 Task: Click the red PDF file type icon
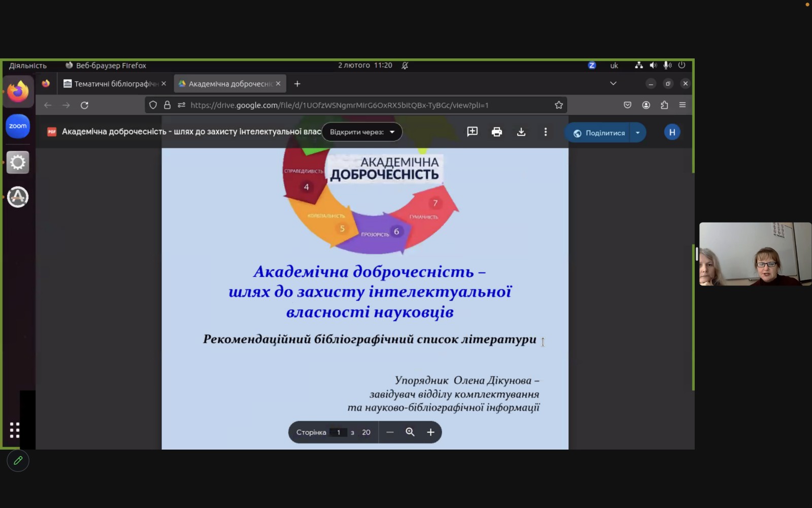(52, 132)
